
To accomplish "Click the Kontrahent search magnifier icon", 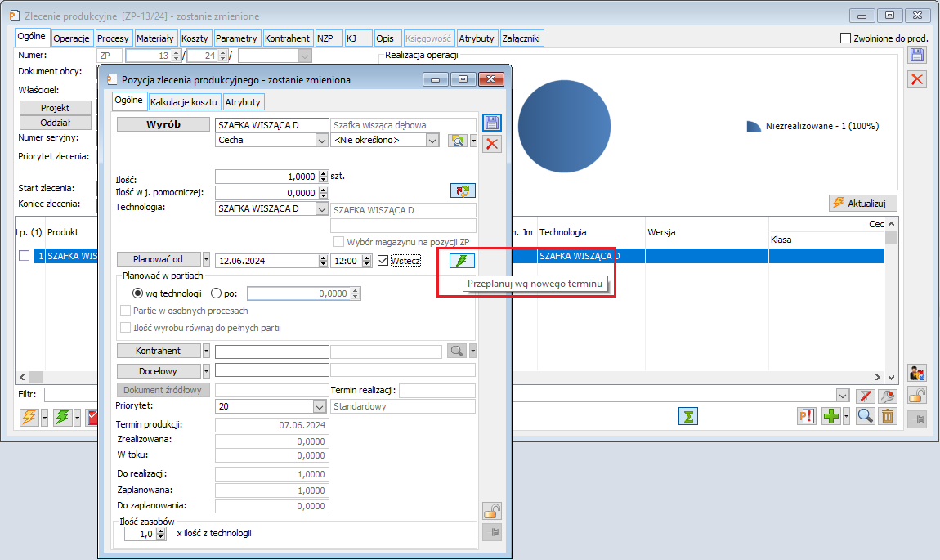I will [457, 351].
